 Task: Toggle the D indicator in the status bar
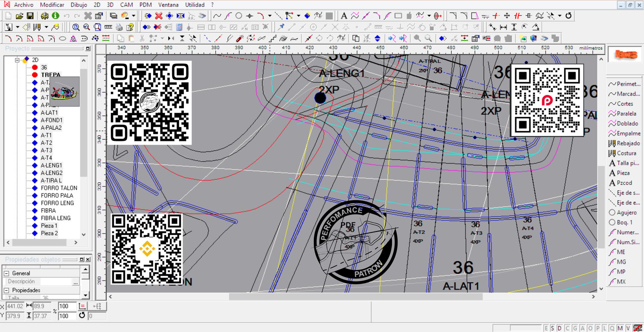[x=560, y=328]
